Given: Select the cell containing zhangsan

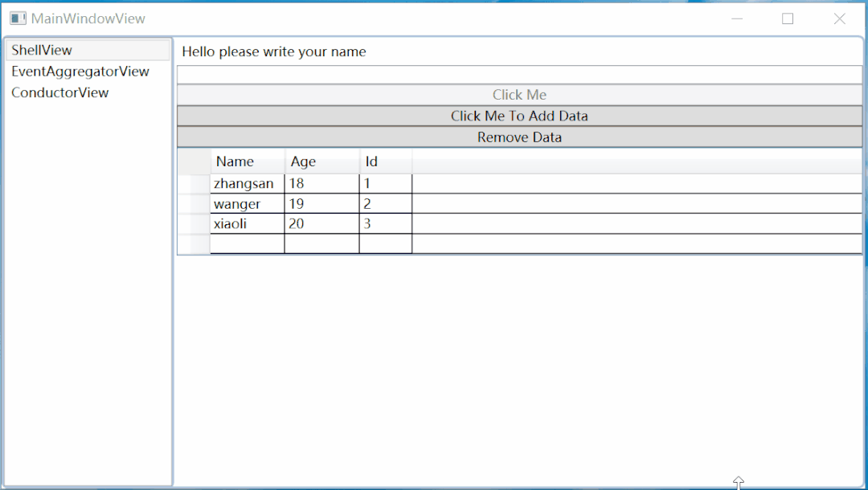Looking at the screenshot, I should click(244, 183).
